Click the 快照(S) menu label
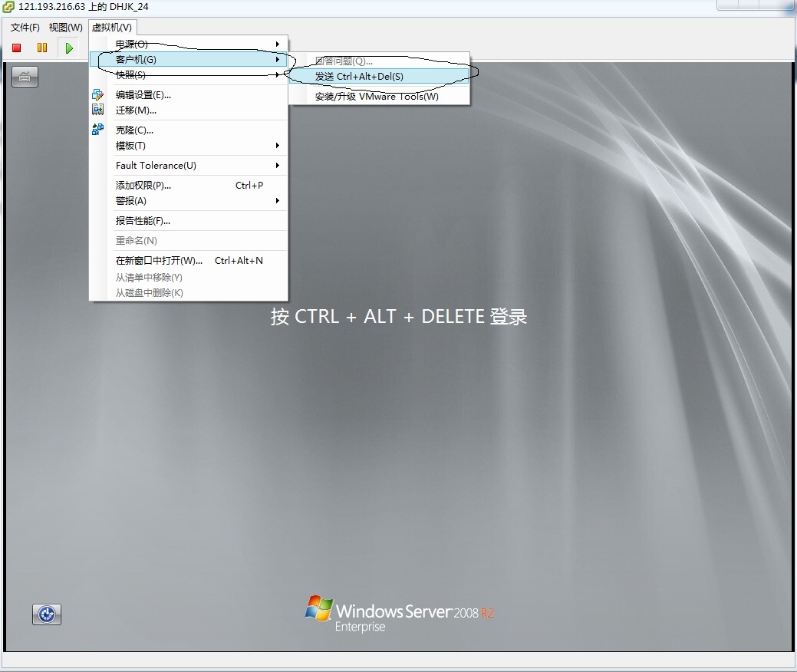Viewport: 797px width, 672px height. click(130, 74)
